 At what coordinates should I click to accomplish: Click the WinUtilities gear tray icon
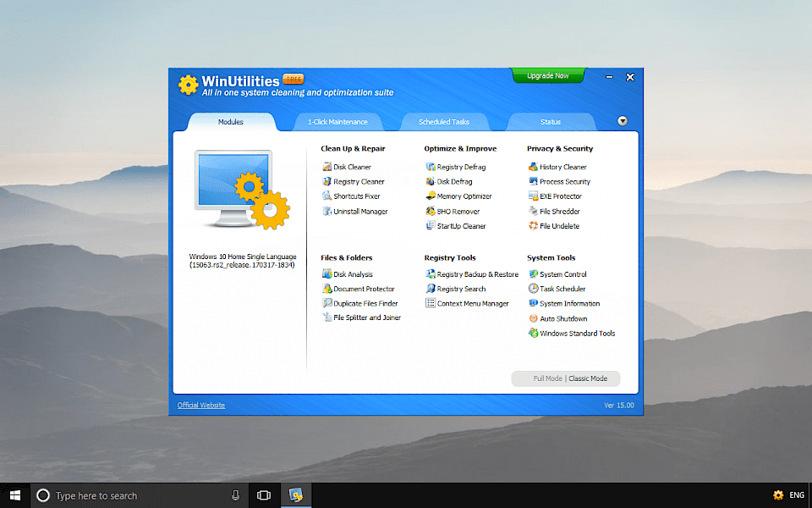(x=778, y=495)
